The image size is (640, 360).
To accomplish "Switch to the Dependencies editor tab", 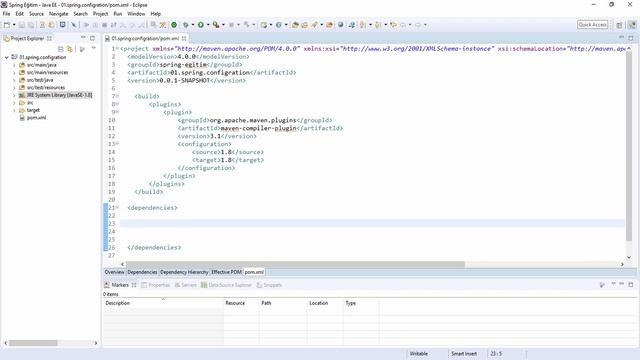I will (x=142, y=272).
